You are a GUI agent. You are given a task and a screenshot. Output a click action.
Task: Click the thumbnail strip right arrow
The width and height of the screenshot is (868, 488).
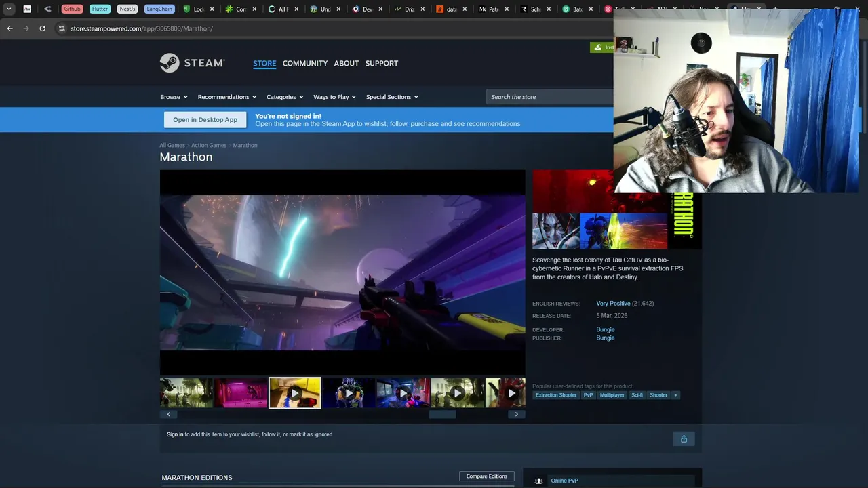(516, 414)
